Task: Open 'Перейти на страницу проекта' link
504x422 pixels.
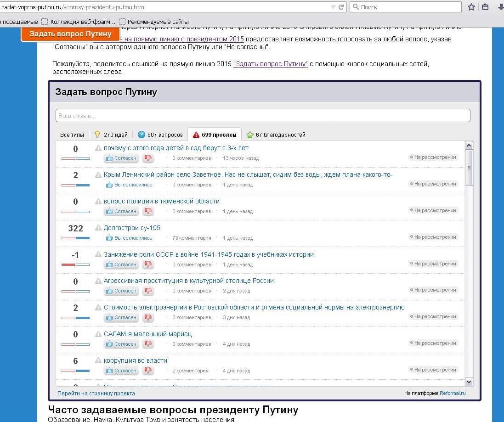Action: [96, 394]
